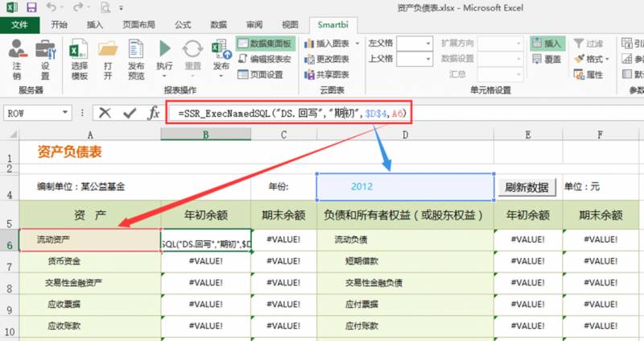Select the year cell showing 2012
The image size is (644, 341).
pos(405,187)
